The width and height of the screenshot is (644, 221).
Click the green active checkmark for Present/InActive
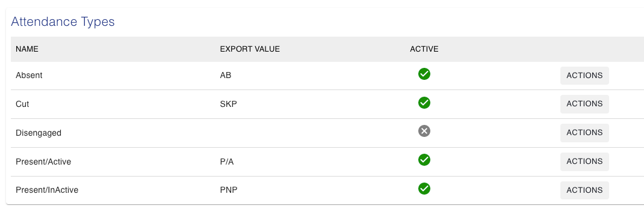tap(424, 189)
